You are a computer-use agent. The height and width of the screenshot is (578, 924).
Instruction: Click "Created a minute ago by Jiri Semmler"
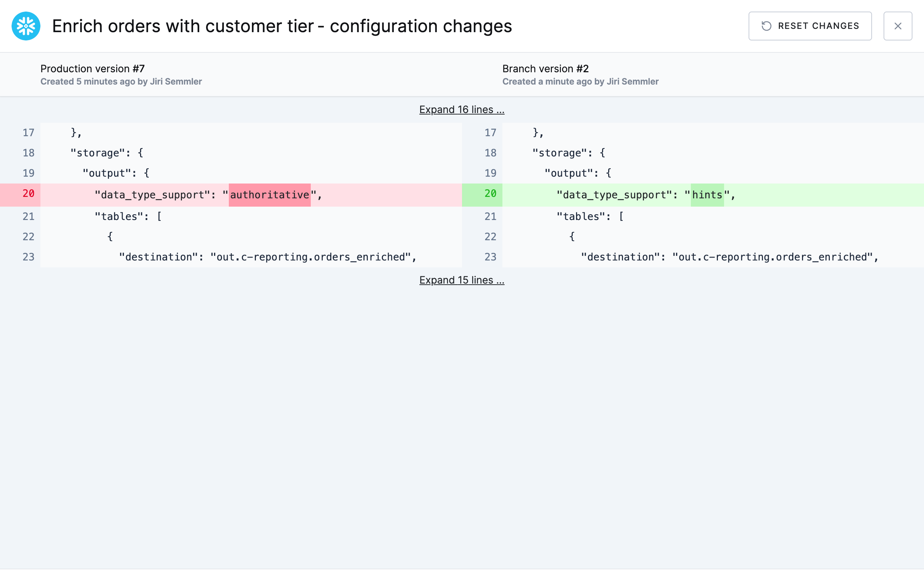(580, 82)
